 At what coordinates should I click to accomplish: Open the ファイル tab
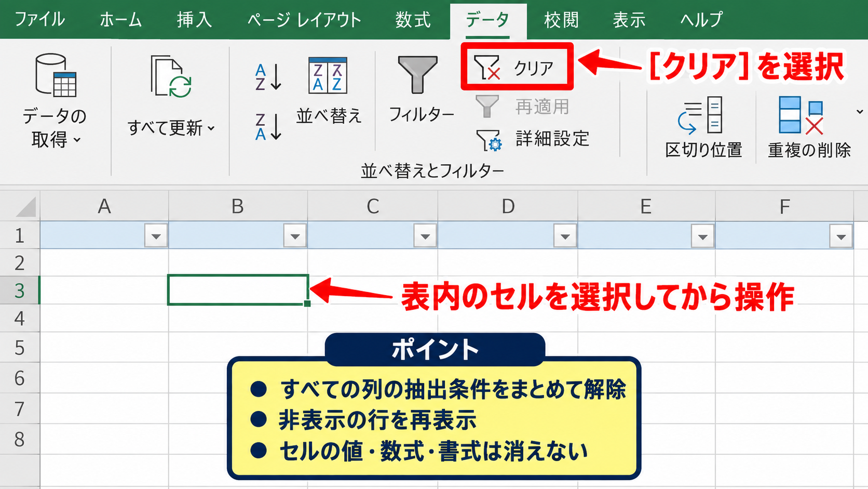pyautogui.click(x=39, y=20)
